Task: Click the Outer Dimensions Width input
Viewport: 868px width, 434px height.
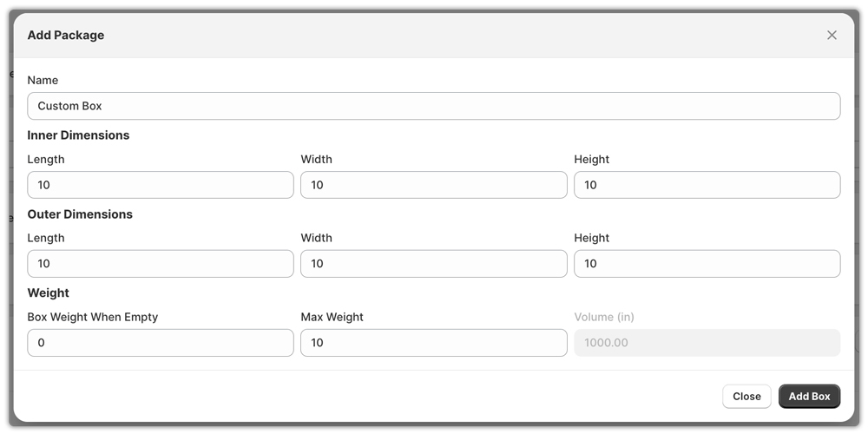Action: click(433, 264)
